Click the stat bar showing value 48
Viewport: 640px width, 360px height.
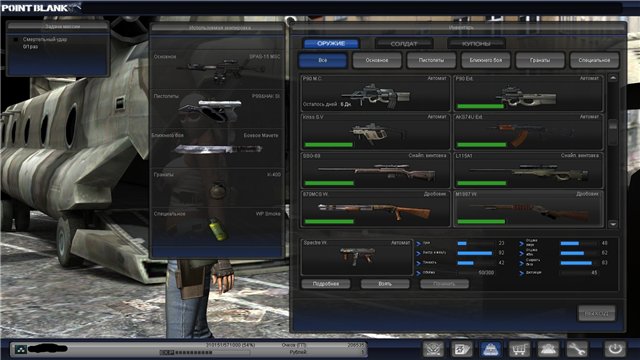pyautogui.click(x=578, y=243)
